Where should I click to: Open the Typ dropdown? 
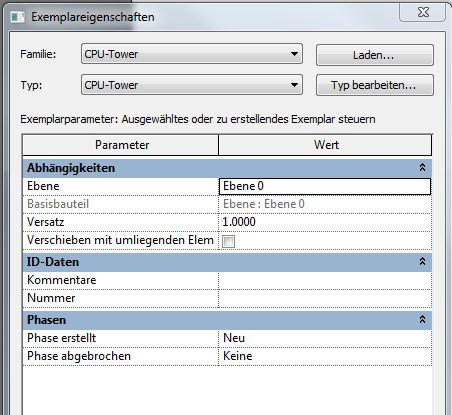coord(192,85)
